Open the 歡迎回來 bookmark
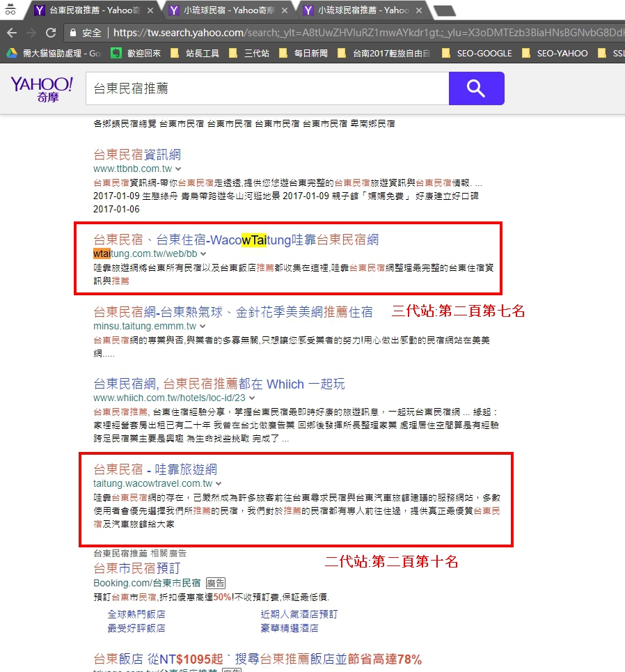625x672 pixels. (136, 53)
